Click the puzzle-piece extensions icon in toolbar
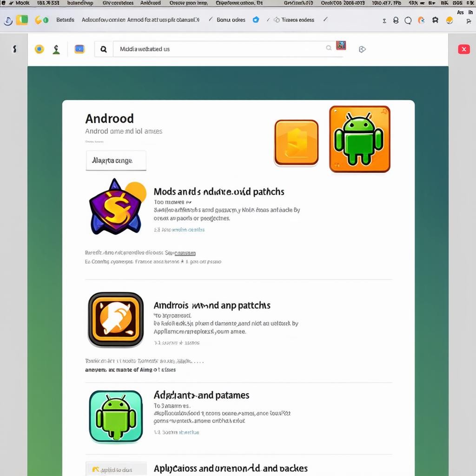 435,20
